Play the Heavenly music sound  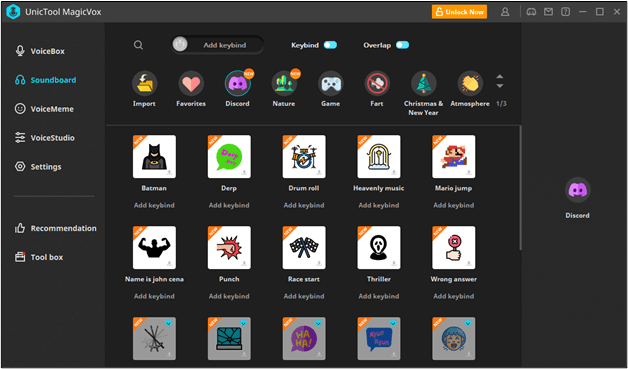pyautogui.click(x=379, y=157)
